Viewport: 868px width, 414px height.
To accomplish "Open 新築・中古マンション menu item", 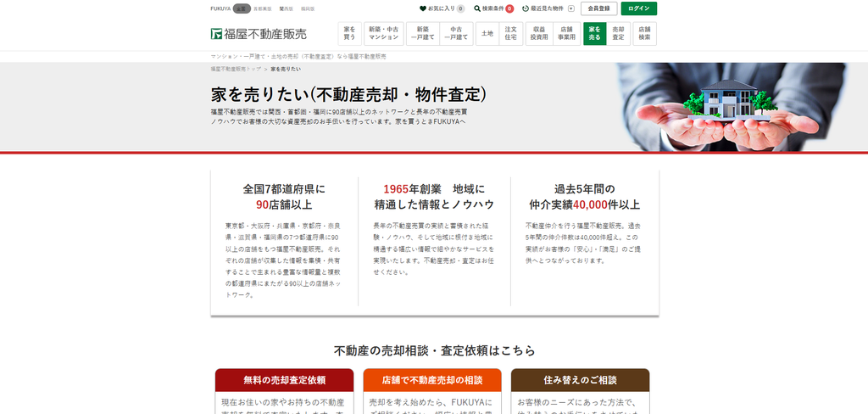I will (x=384, y=33).
